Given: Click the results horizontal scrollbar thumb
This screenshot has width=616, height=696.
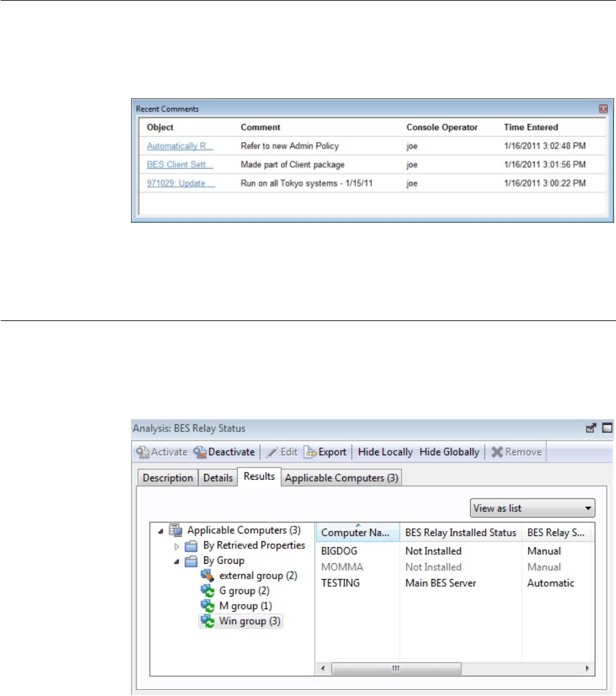Looking at the screenshot, I should pyautogui.click(x=396, y=668).
